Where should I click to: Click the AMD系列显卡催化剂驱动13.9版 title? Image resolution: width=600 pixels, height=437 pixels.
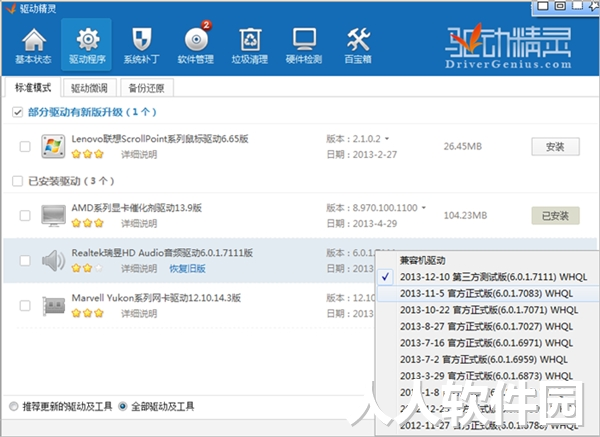(x=137, y=208)
